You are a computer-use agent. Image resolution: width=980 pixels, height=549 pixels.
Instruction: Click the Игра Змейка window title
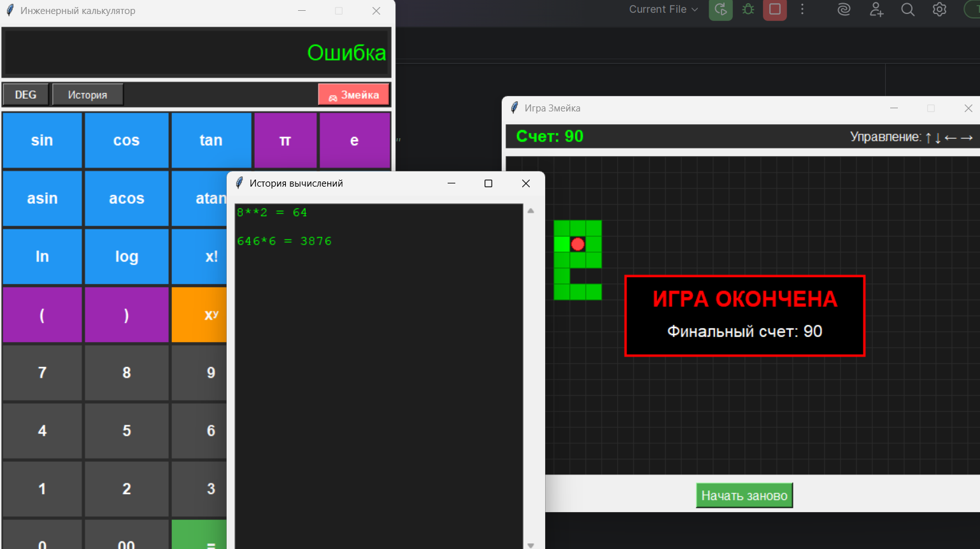(x=552, y=108)
